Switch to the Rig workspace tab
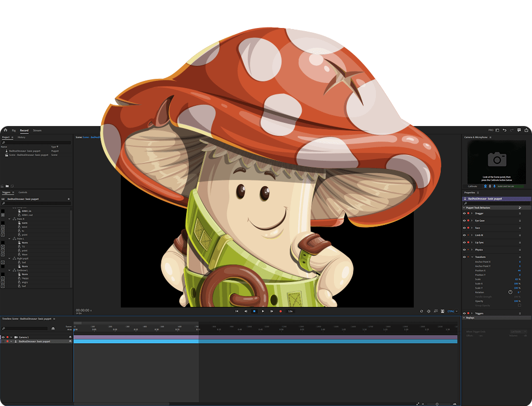The image size is (532, 406). click(14, 130)
